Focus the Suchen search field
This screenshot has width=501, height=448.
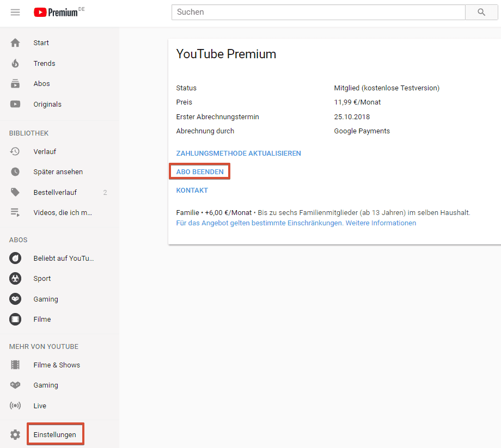click(x=318, y=12)
